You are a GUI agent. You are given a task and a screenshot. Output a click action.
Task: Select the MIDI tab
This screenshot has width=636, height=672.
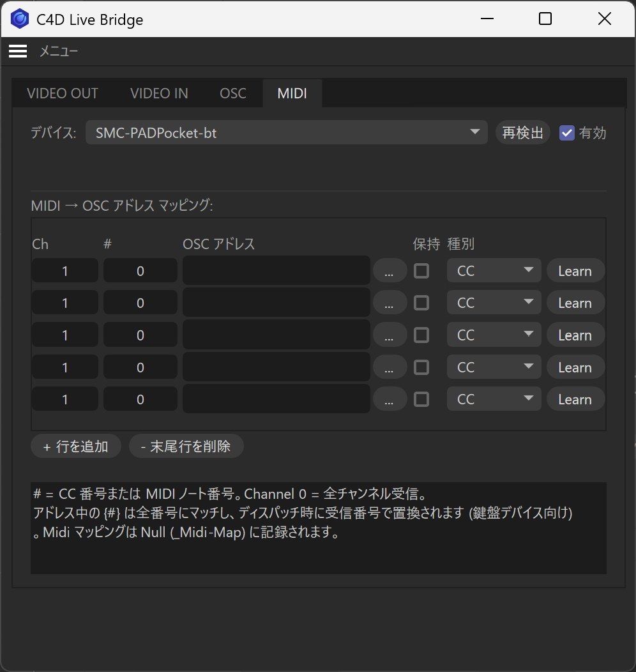click(292, 93)
